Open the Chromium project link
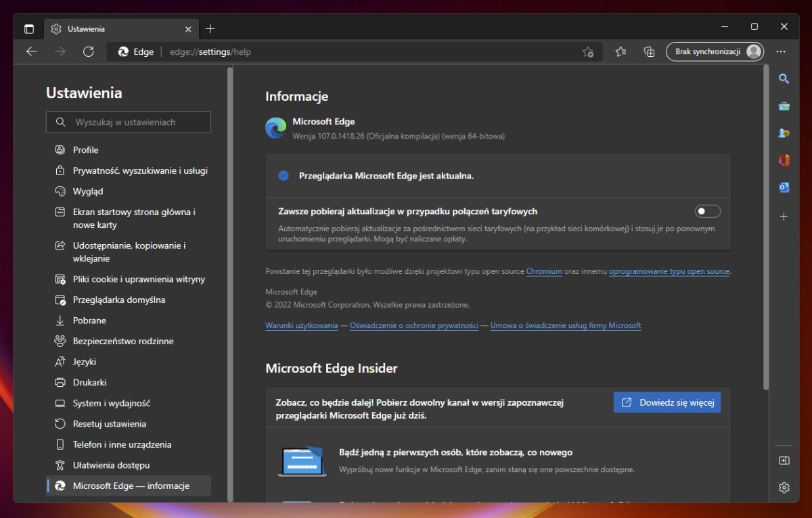This screenshot has width=812, height=518. click(544, 271)
